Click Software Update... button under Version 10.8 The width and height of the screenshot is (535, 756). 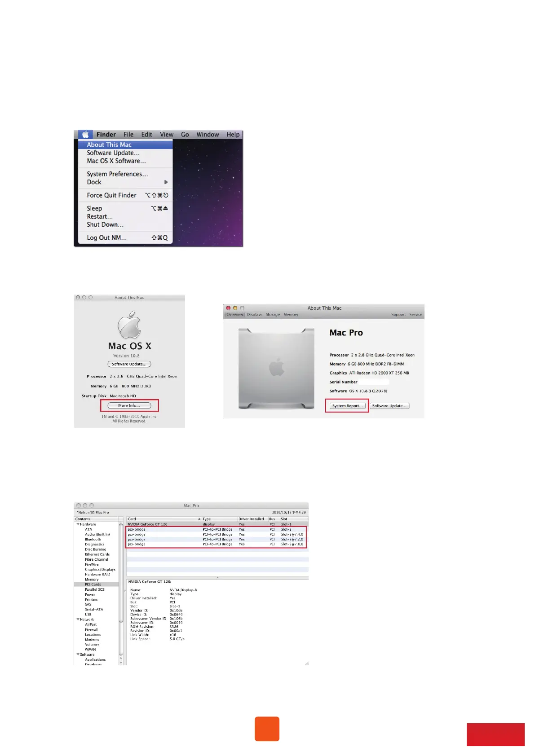point(129,364)
